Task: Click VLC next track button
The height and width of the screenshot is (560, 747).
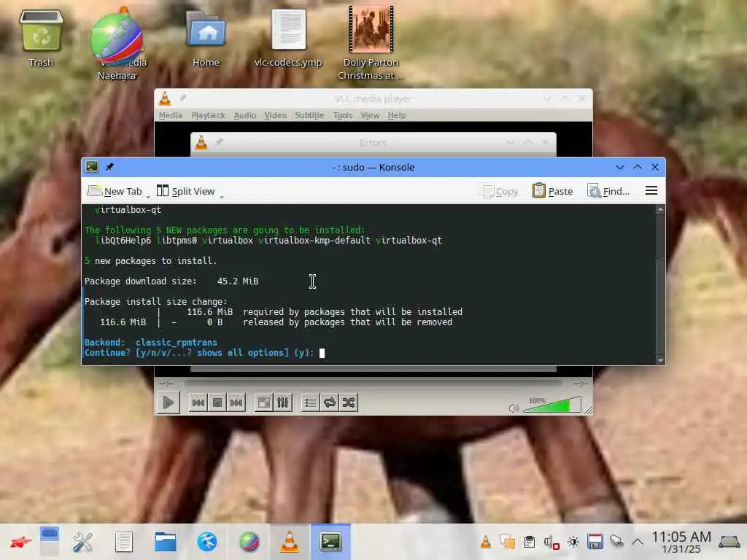Action: coord(236,402)
